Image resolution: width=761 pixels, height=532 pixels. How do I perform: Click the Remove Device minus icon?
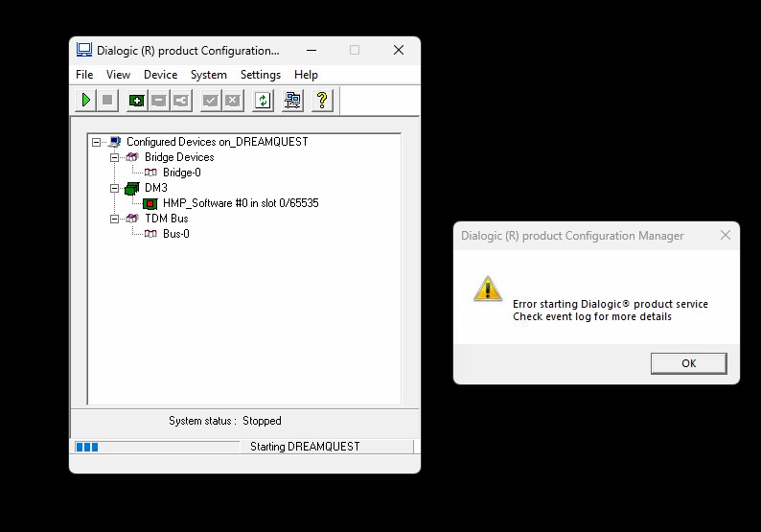159,100
